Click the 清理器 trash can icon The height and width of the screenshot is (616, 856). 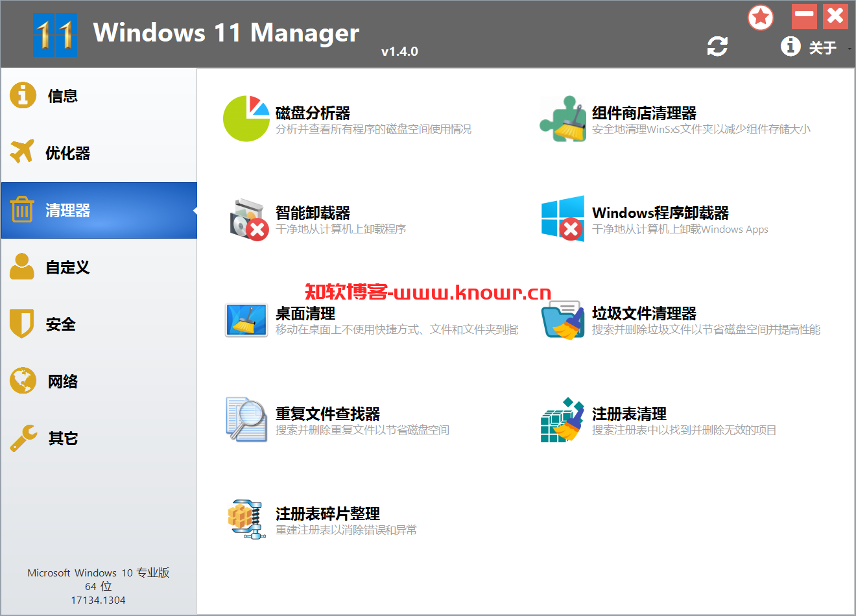[22, 209]
